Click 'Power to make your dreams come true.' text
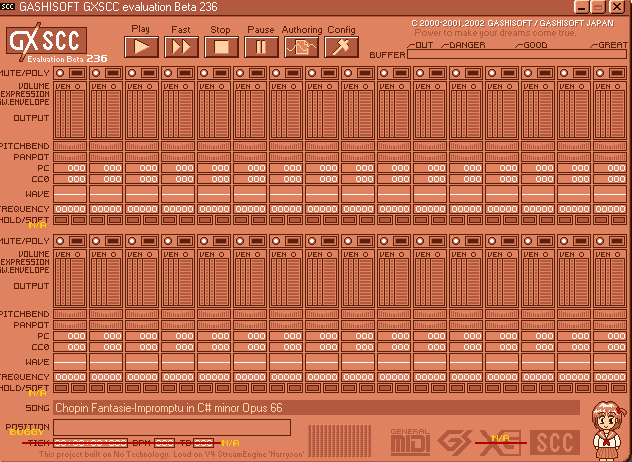Screen dimensions: 632x462 coord(495,33)
